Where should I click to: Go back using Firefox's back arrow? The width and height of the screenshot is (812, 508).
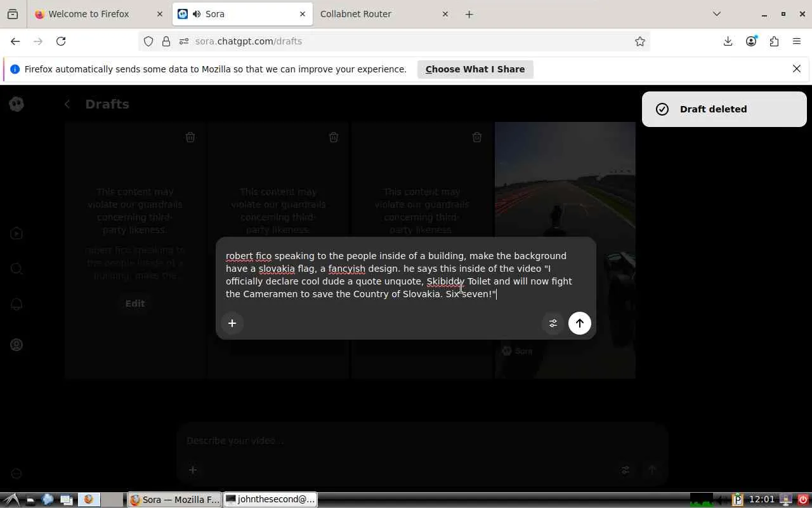15,41
